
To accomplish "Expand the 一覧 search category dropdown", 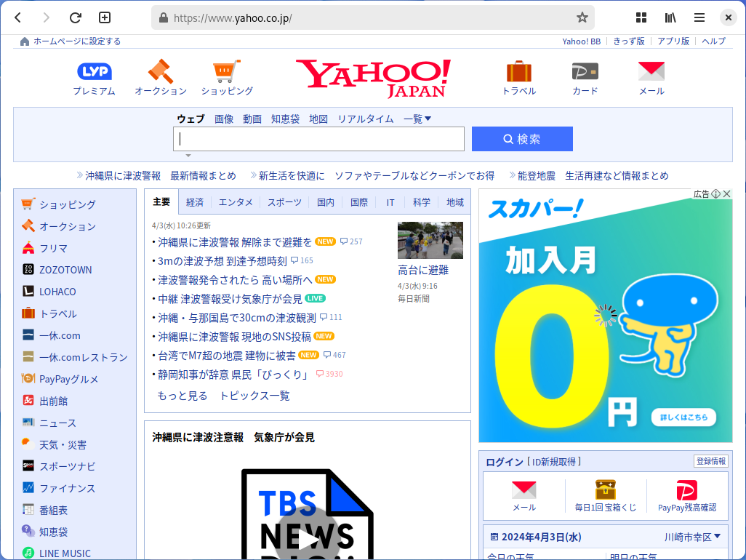I will point(417,119).
